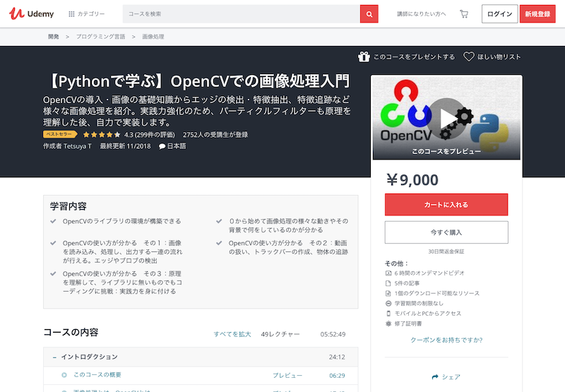Click the 24:12 section duration
Screen dimensions: 565x392
point(337,357)
